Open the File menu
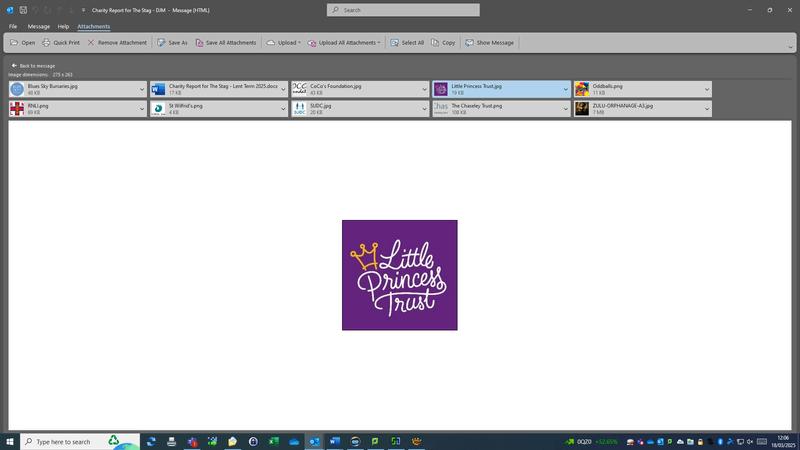Image resolution: width=800 pixels, height=450 pixels. pyautogui.click(x=13, y=27)
